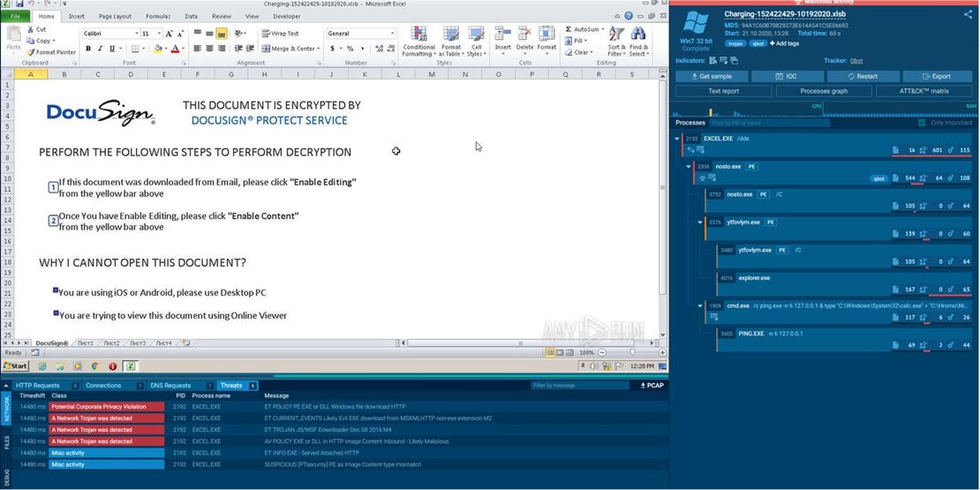Click the Increase Font Size icon
Viewport: 980px width, 490px height.
click(x=169, y=34)
